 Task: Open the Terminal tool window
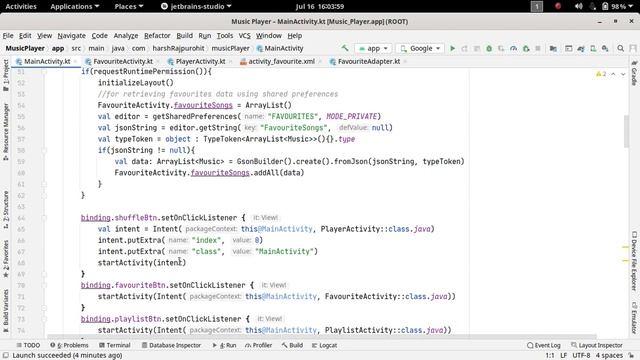[115, 345]
